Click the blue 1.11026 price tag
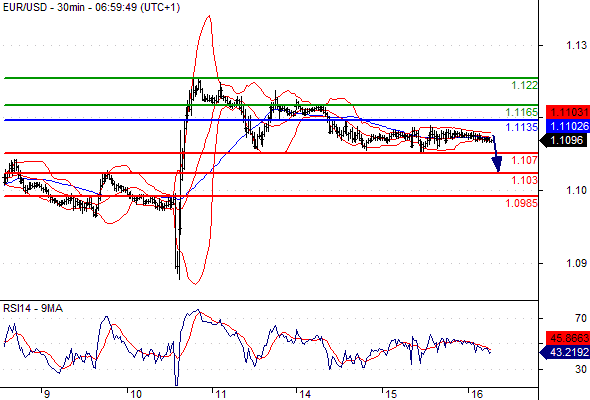This screenshot has width=590, height=400. click(x=568, y=126)
